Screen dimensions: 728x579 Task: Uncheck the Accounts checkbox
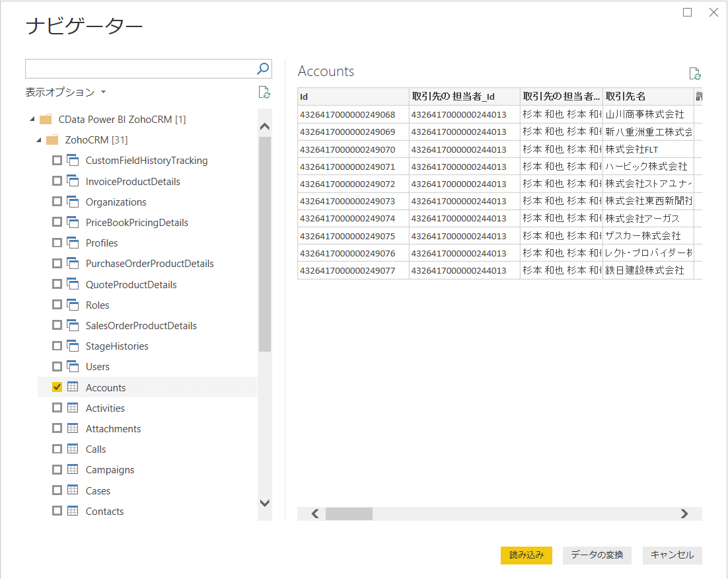57,387
